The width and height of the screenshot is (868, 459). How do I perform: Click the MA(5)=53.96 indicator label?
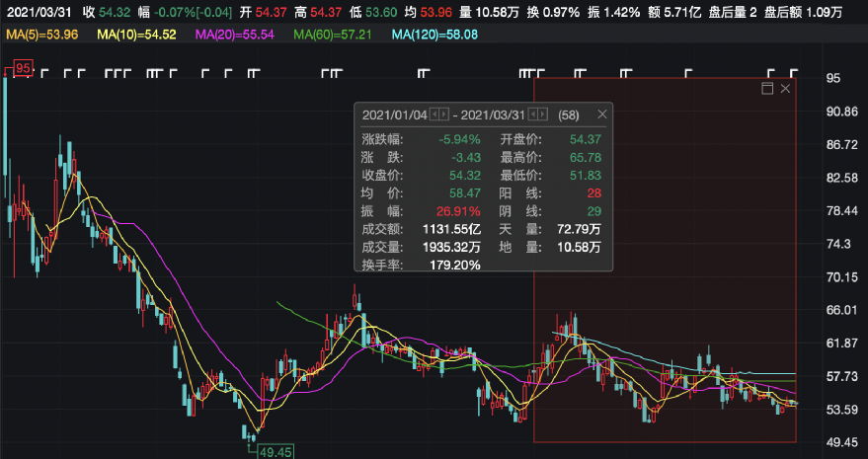(42, 35)
